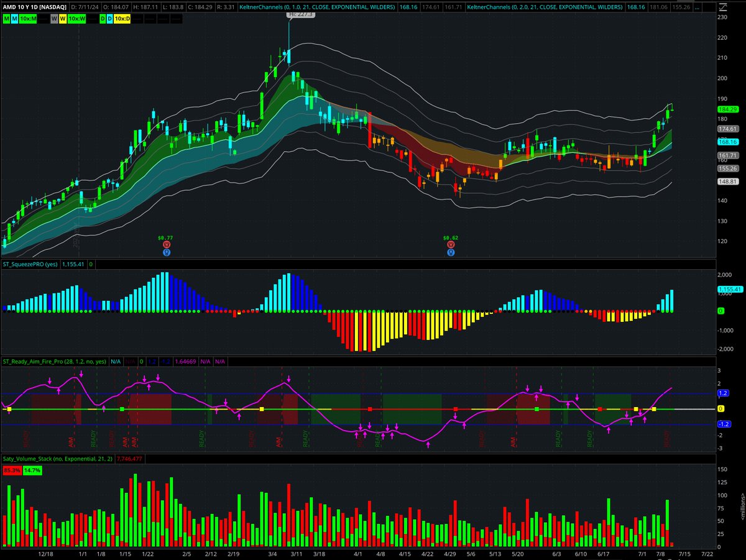Open the ST_SqueezePRO (yes) study label
The width and height of the screenshot is (746, 560).
30,264
